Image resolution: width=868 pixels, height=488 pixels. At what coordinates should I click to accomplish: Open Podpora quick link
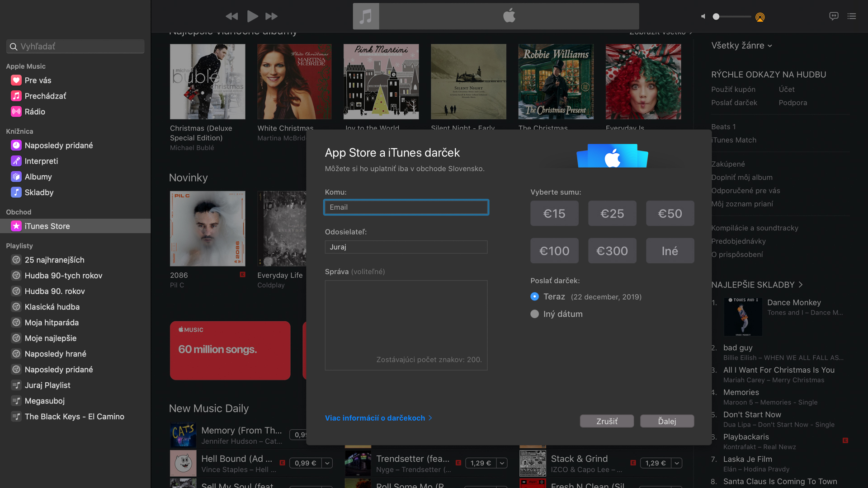pos(793,103)
